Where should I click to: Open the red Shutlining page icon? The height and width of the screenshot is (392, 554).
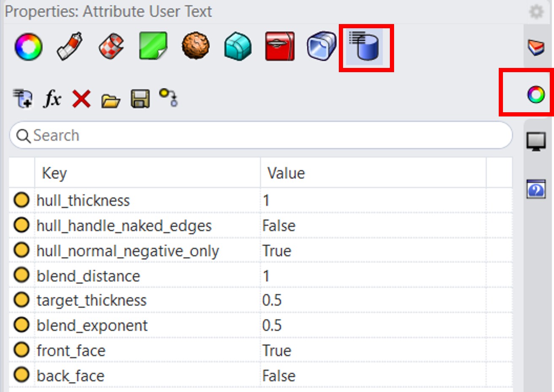pos(280,46)
